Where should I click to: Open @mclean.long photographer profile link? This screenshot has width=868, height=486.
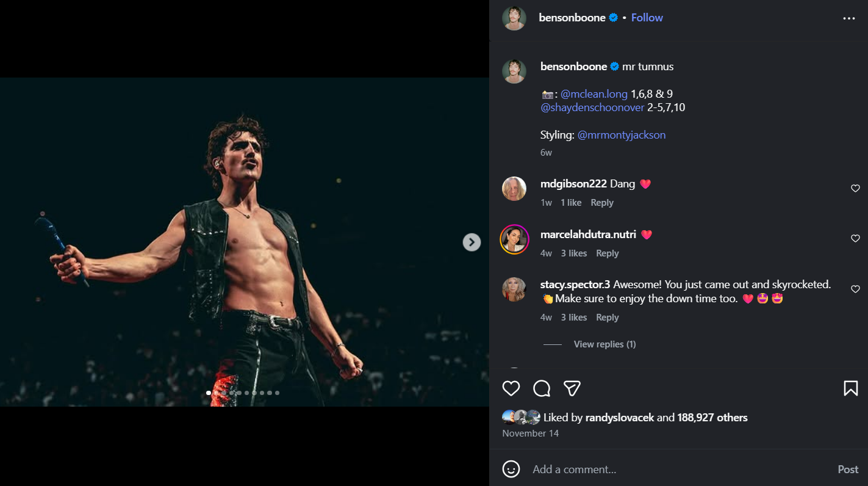coord(594,94)
